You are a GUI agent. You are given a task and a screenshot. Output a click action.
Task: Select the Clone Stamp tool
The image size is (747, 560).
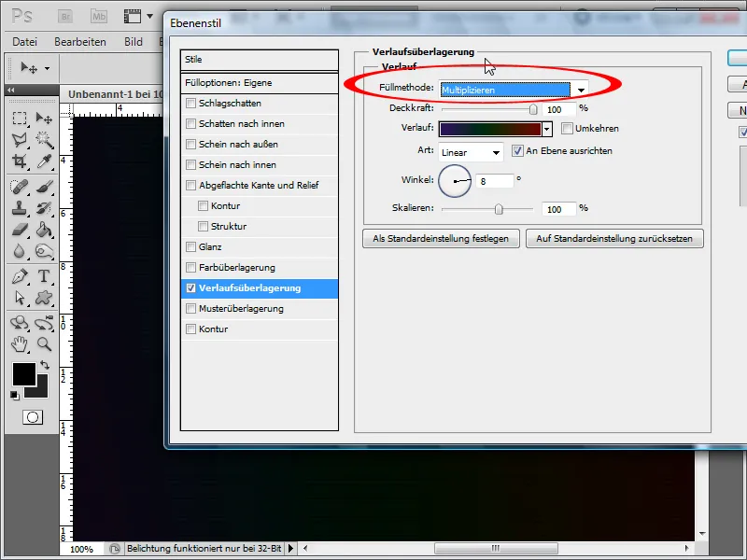point(19,208)
